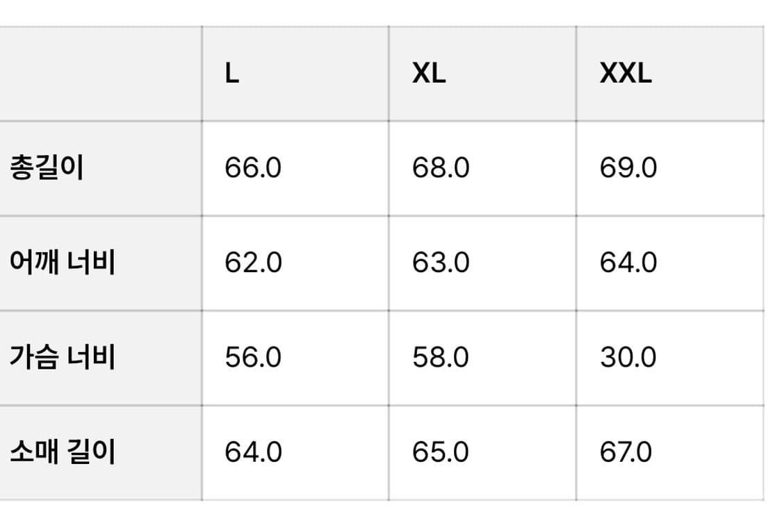Select the 총길이 row label
Image resolution: width=782 pixels, height=532 pixels.
coord(47,168)
